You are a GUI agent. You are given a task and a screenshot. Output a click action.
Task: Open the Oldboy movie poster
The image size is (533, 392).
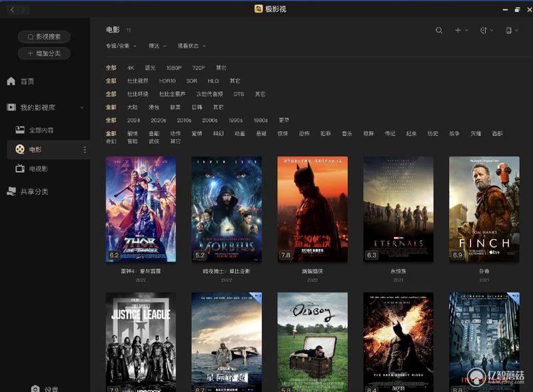coord(312,342)
